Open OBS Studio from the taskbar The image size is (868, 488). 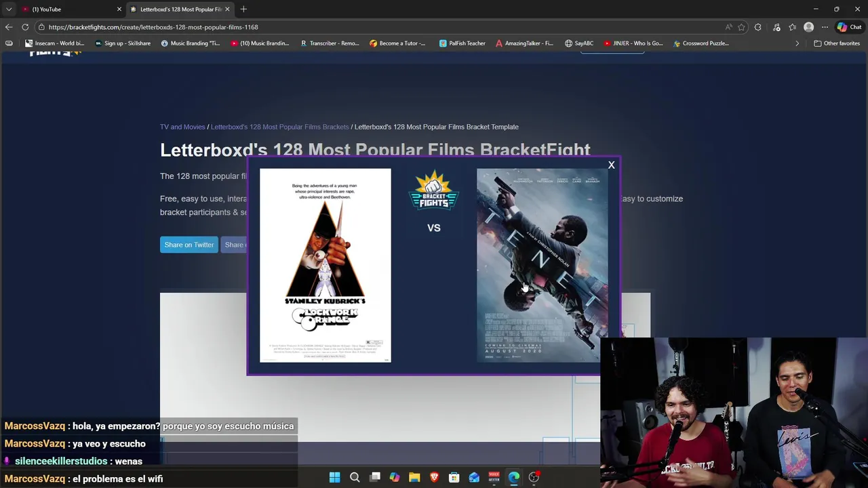[534, 477]
